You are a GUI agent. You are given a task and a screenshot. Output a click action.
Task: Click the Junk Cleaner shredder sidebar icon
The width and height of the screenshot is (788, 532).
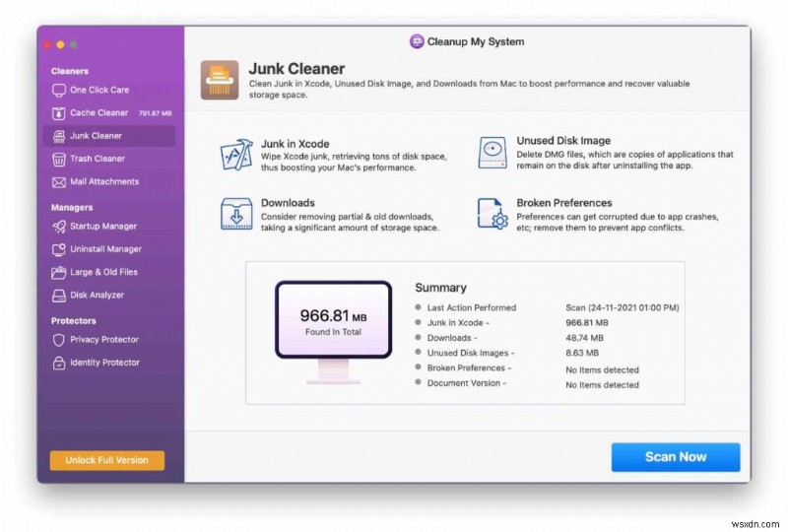[59, 136]
